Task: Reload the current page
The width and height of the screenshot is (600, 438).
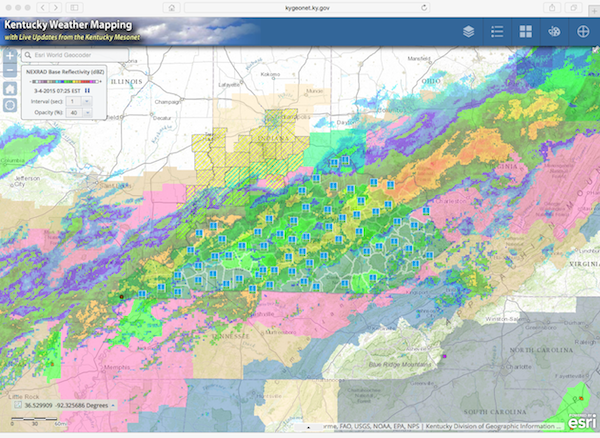Action: point(424,8)
